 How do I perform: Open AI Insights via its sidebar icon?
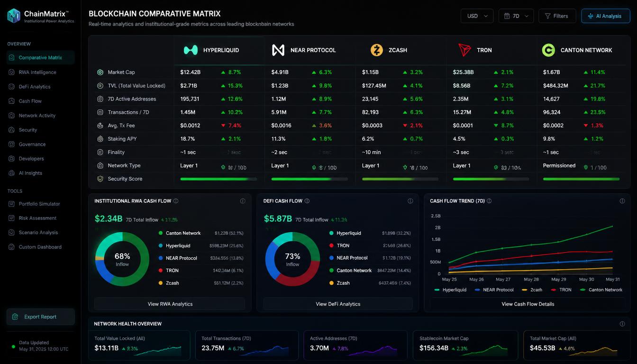[11, 173]
